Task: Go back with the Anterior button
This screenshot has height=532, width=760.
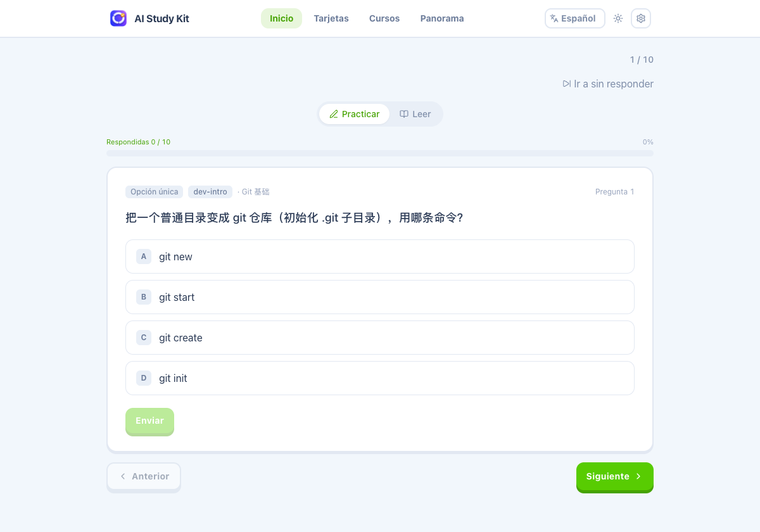Action: click(144, 476)
